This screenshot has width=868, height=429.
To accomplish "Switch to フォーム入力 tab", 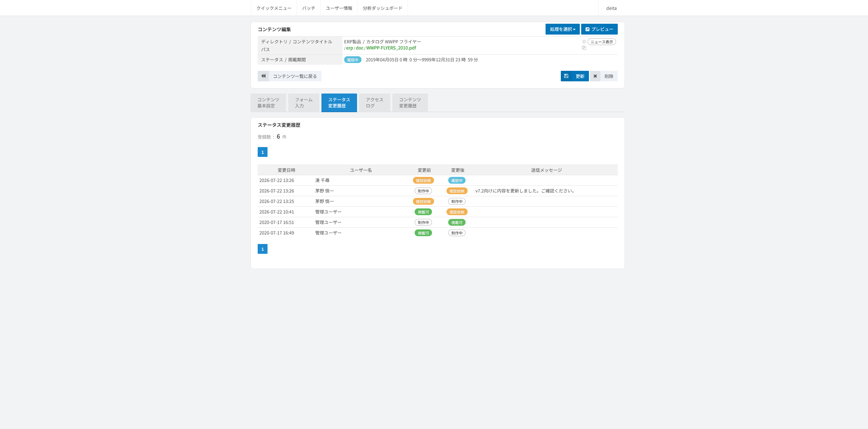I will click(304, 103).
